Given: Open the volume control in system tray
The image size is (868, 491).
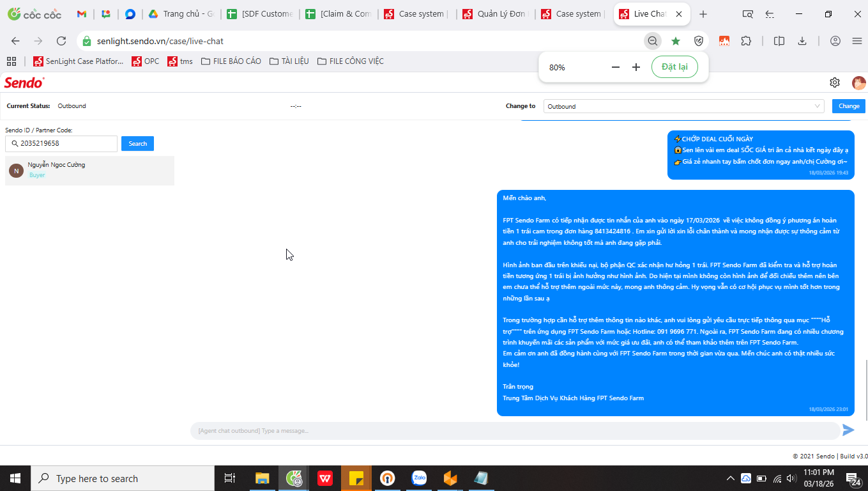Looking at the screenshot, I should tap(792, 478).
